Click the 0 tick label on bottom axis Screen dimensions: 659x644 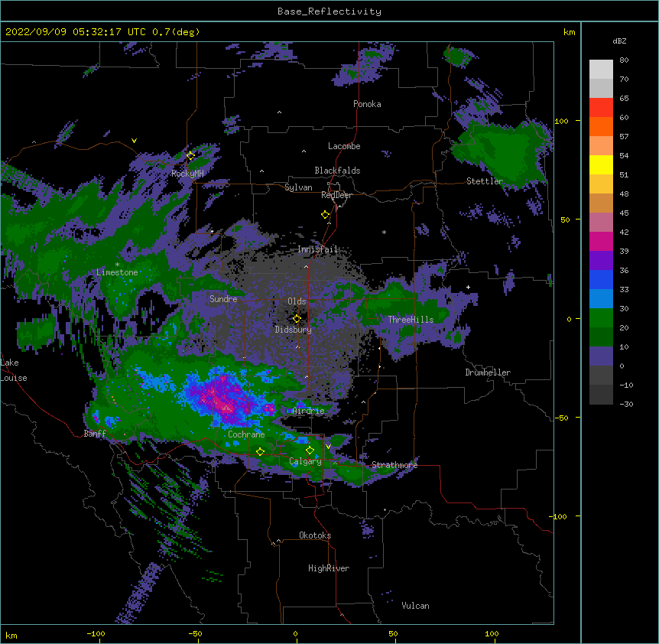[295, 633]
